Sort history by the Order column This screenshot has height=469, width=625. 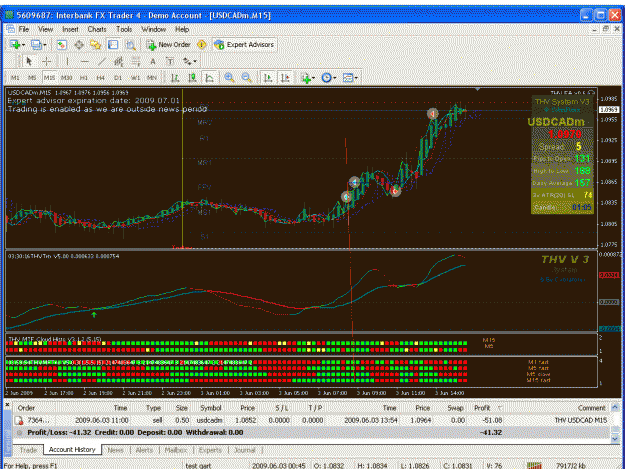point(26,408)
